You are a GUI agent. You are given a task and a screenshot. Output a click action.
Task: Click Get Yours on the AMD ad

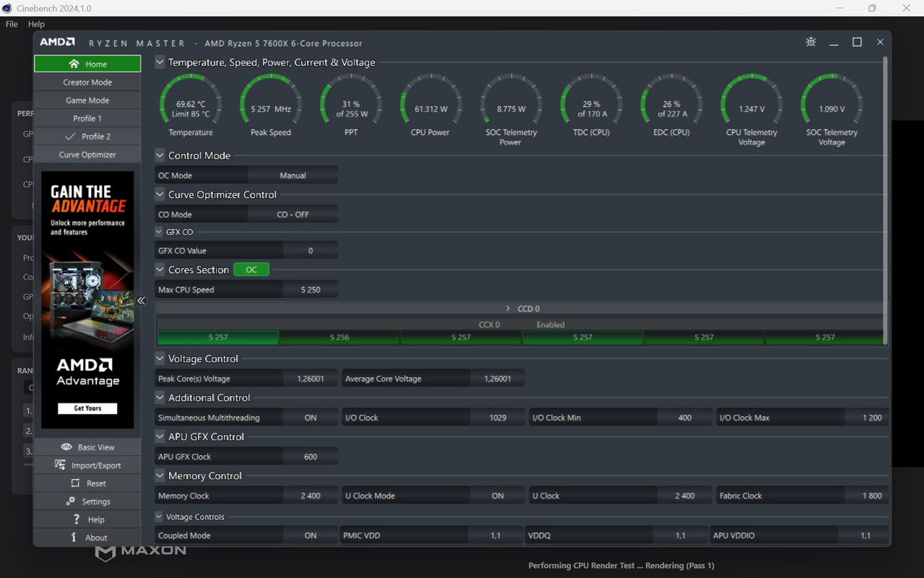[87, 408]
